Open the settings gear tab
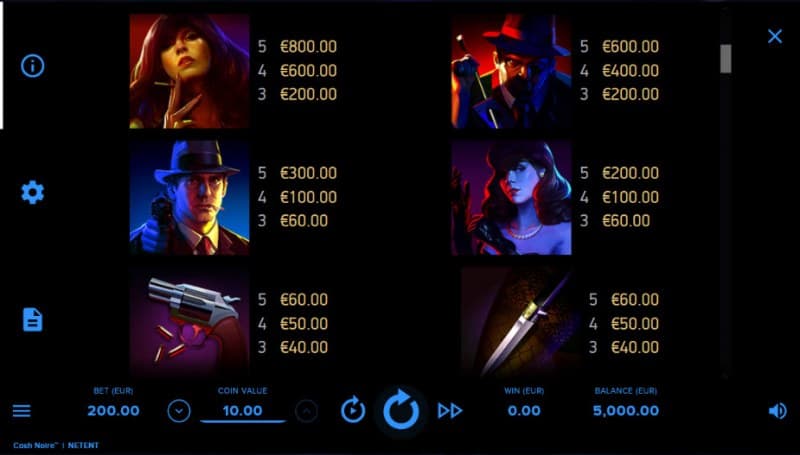Viewport: 800px width, 455px height. coord(32,192)
